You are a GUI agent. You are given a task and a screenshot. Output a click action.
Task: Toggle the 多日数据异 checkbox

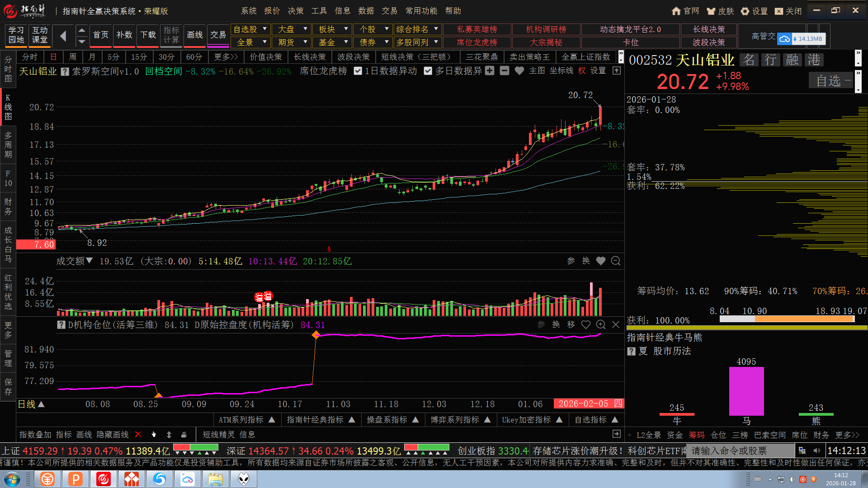pyautogui.click(x=428, y=71)
